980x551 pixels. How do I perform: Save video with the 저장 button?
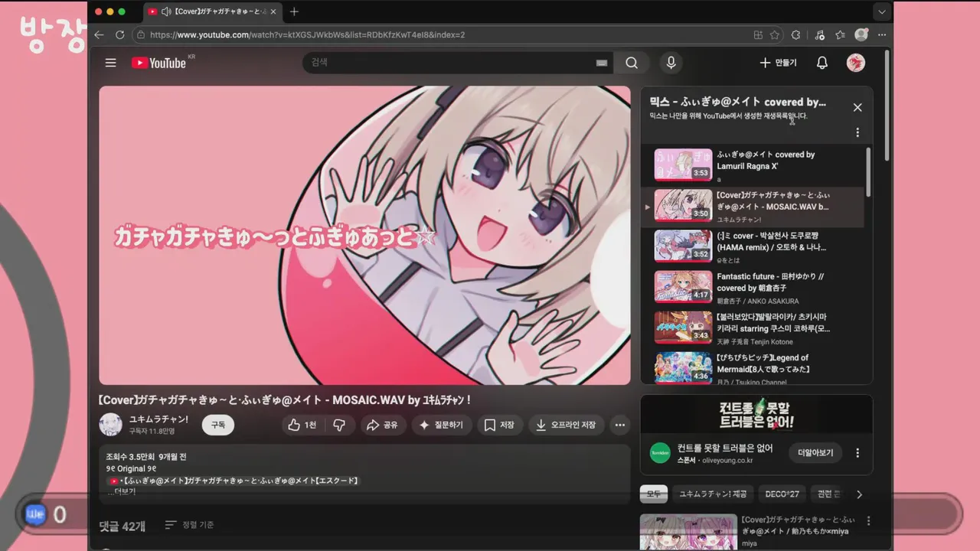[x=499, y=425]
